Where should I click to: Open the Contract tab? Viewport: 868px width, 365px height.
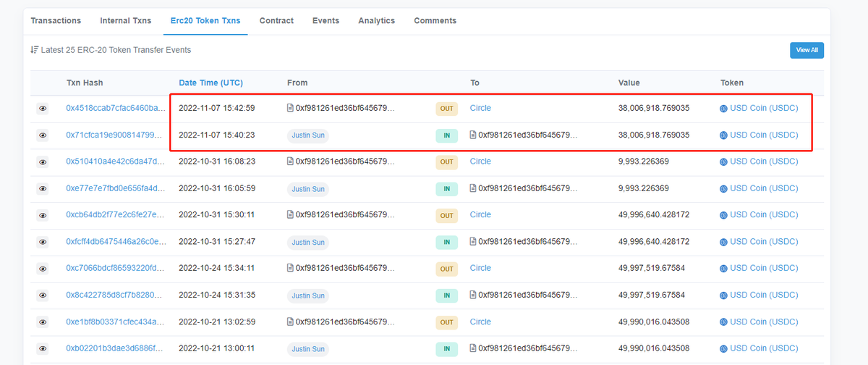(x=276, y=21)
